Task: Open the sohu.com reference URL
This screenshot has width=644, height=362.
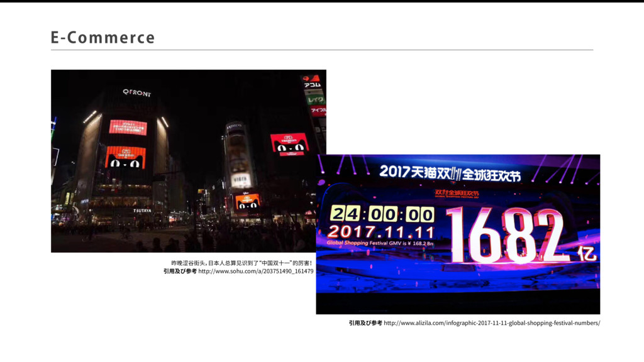Action: (256, 271)
